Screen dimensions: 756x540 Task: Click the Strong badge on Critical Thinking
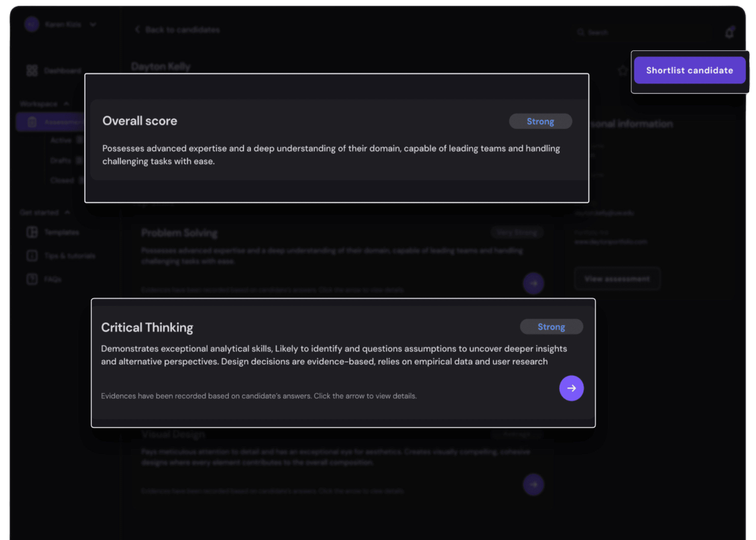pyautogui.click(x=551, y=327)
